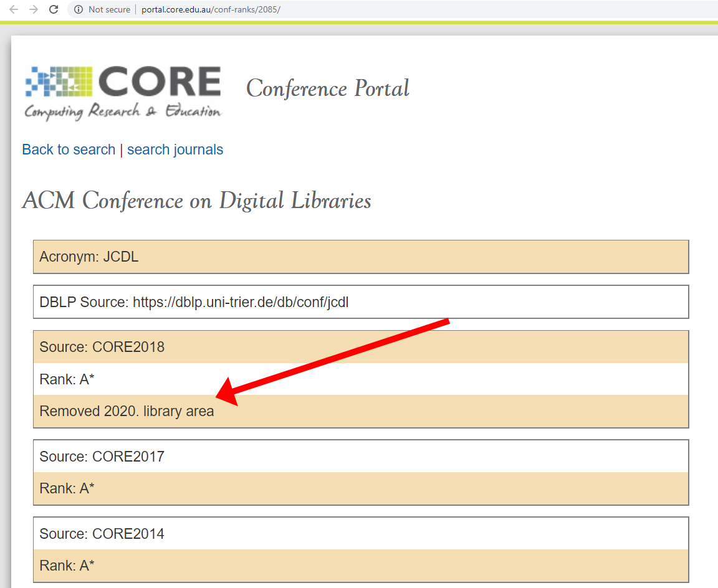Select the Rank: A* under CORE2017

361,488
